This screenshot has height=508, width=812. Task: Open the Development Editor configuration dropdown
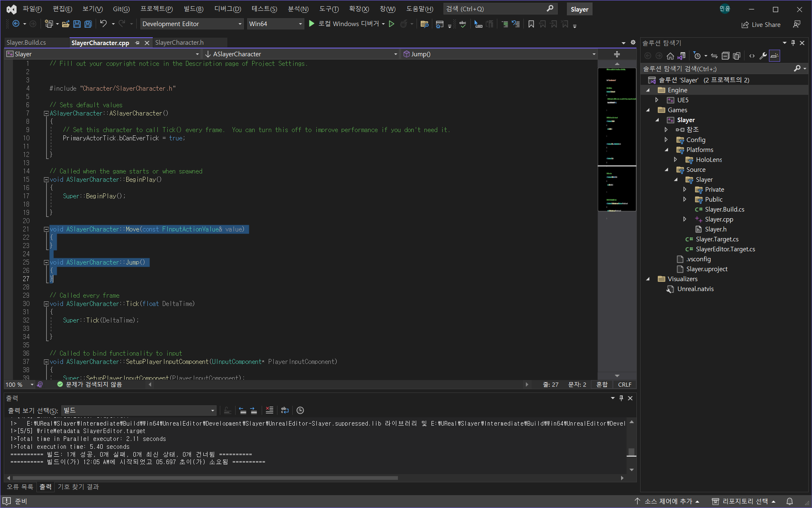[x=240, y=24]
